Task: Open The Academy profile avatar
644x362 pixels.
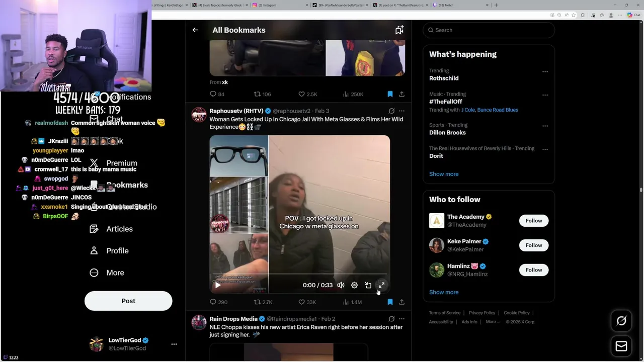Action: 437,221
